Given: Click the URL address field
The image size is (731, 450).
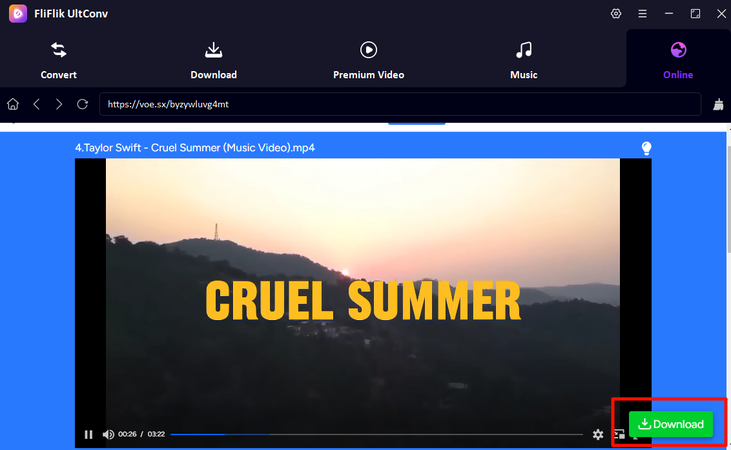Looking at the screenshot, I should [x=400, y=104].
